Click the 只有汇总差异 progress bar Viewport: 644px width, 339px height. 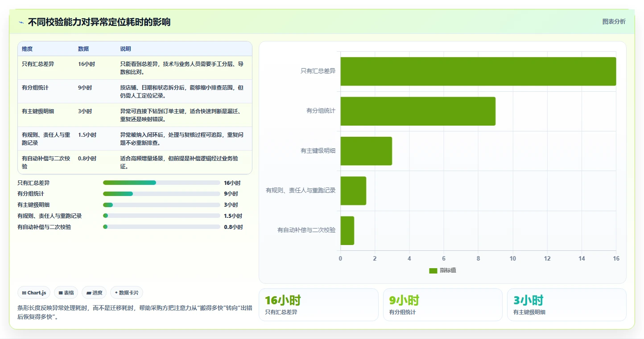161,183
